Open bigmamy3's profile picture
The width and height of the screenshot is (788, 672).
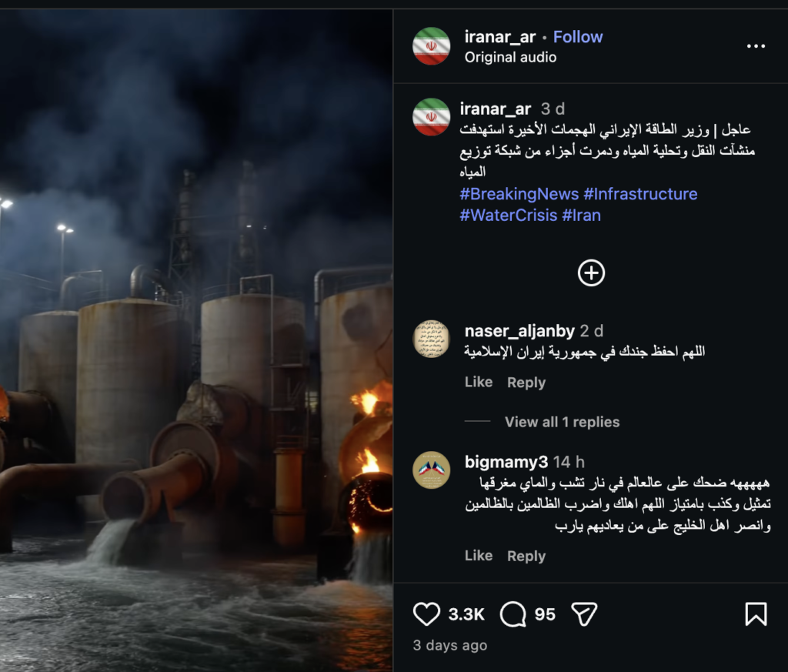click(431, 470)
